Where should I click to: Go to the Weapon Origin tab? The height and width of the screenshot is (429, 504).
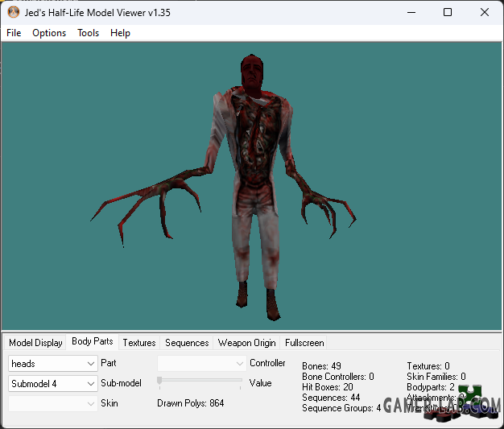[x=246, y=343]
